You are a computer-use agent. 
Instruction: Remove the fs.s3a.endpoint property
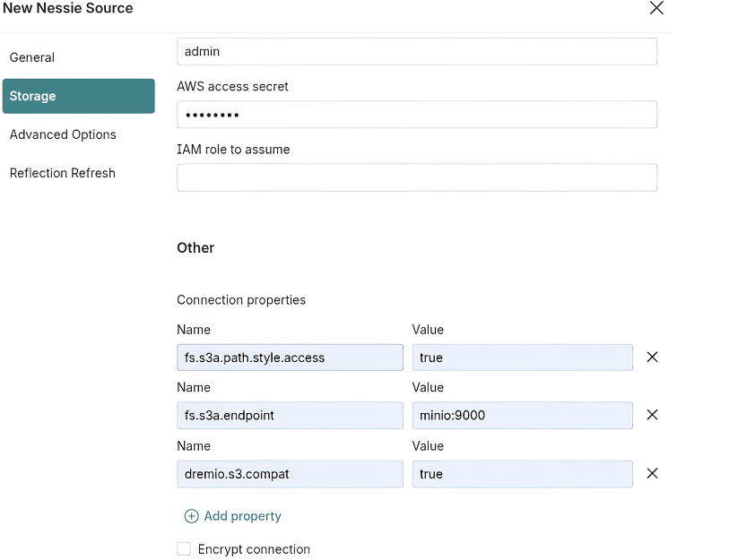coord(652,415)
